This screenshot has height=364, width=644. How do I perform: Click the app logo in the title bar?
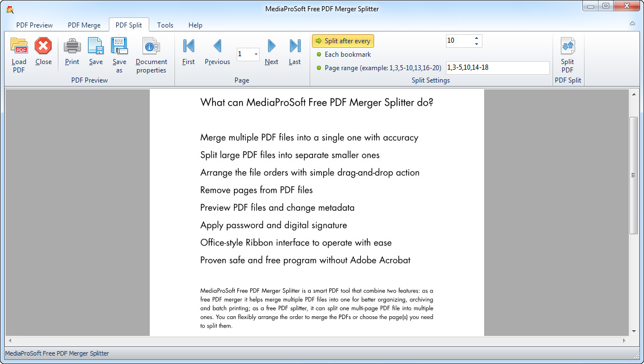coord(10,9)
